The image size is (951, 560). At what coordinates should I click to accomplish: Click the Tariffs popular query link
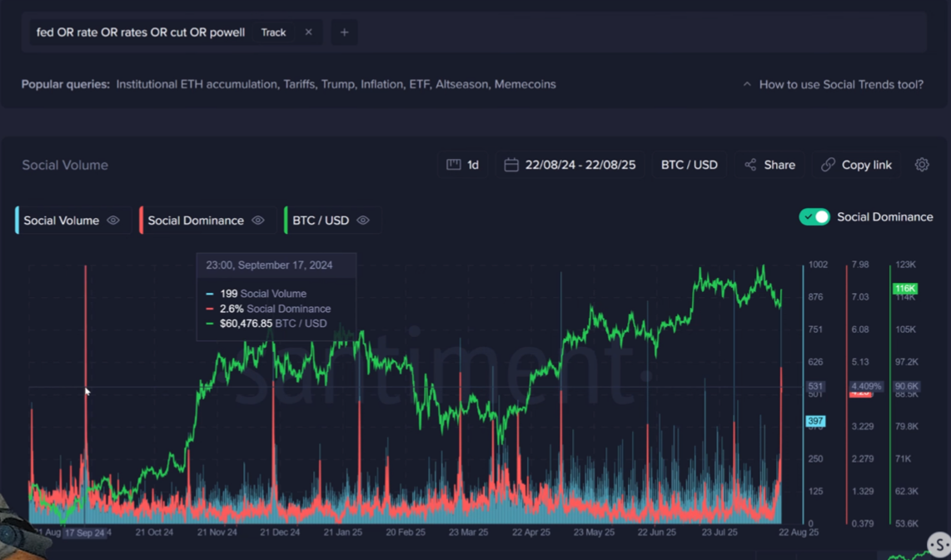tap(301, 84)
